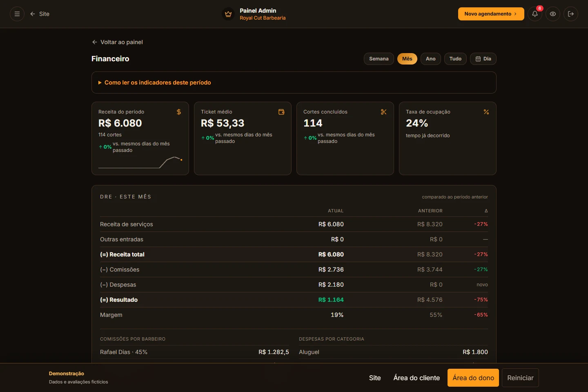Click the logout icon
The width and height of the screenshot is (588, 392).
pyautogui.click(x=571, y=14)
